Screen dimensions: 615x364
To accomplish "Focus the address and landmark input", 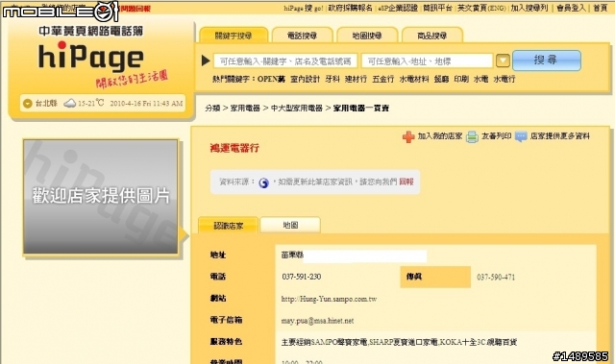I will coord(427,61).
